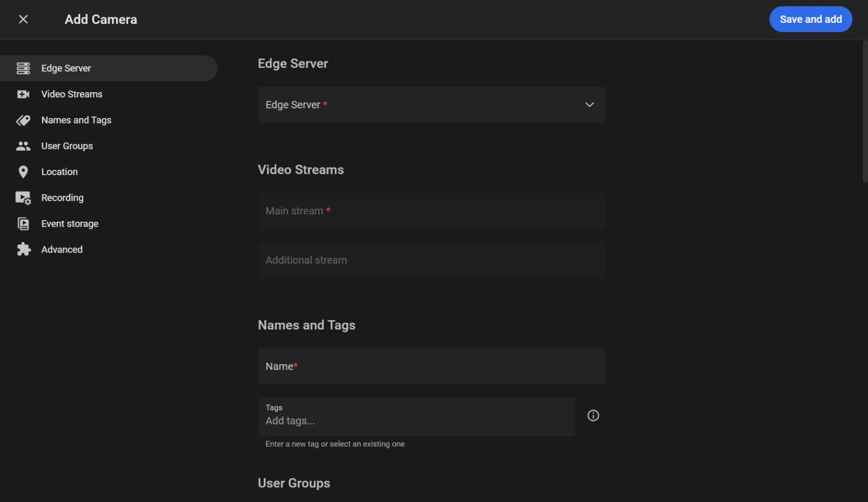Click the Location pin icon
This screenshot has width=868, height=502.
(x=23, y=172)
